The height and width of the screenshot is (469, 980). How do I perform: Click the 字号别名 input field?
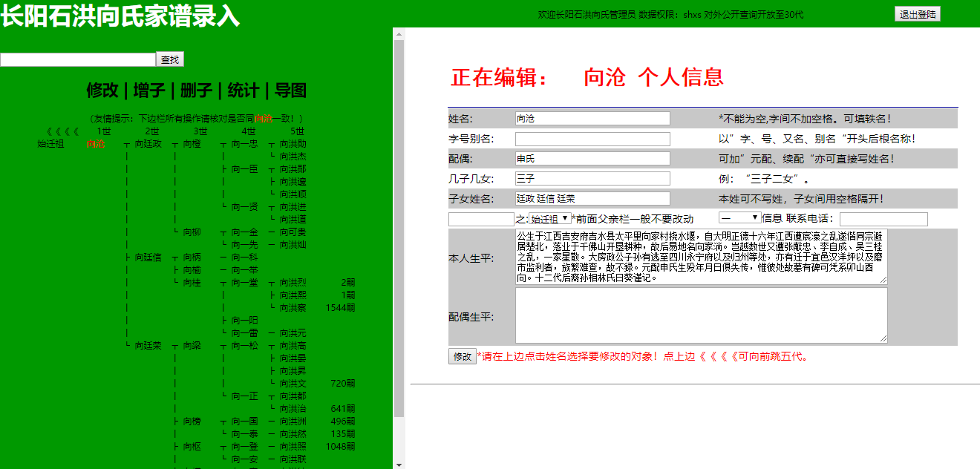[x=592, y=139]
